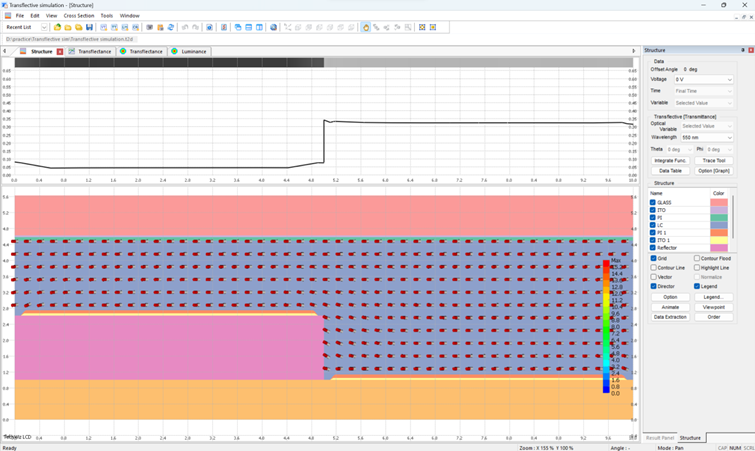Disable the Director checkbox

click(x=653, y=286)
